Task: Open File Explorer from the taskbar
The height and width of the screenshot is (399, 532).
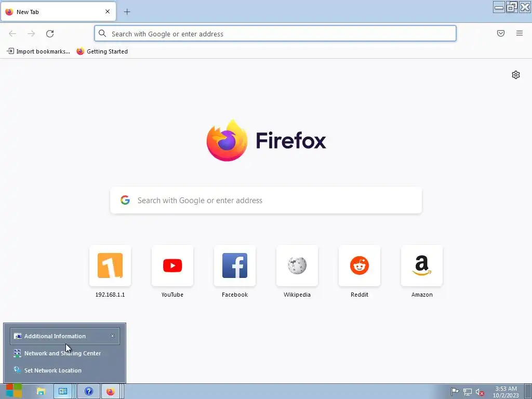Action: [41, 391]
